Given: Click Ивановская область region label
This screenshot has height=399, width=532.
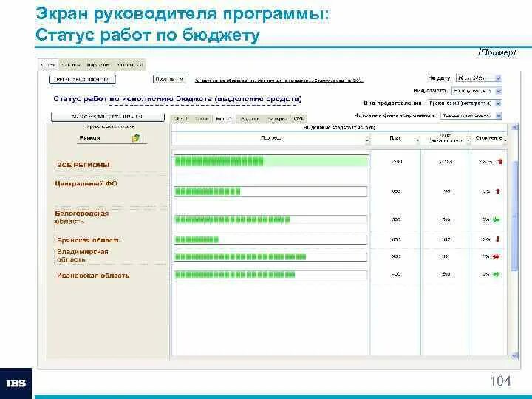Looking at the screenshot, I should tap(93, 275).
